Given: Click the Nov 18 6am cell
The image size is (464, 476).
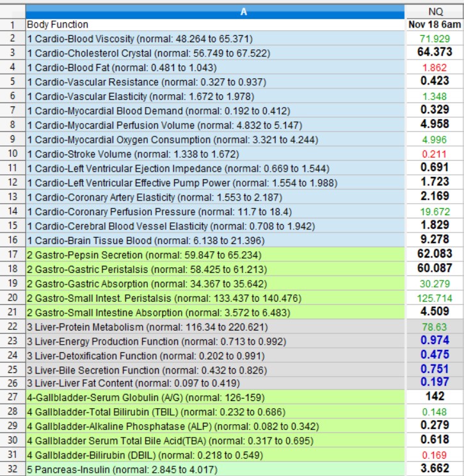Looking at the screenshot, I should point(435,24).
